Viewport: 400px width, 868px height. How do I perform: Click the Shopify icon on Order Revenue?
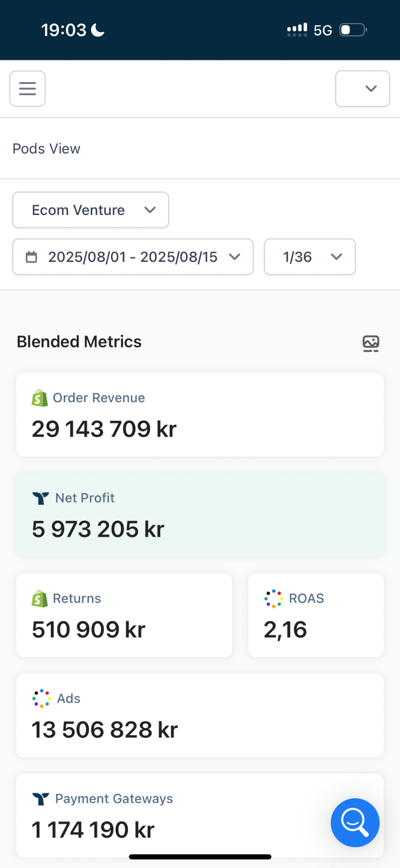coord(40,398)
